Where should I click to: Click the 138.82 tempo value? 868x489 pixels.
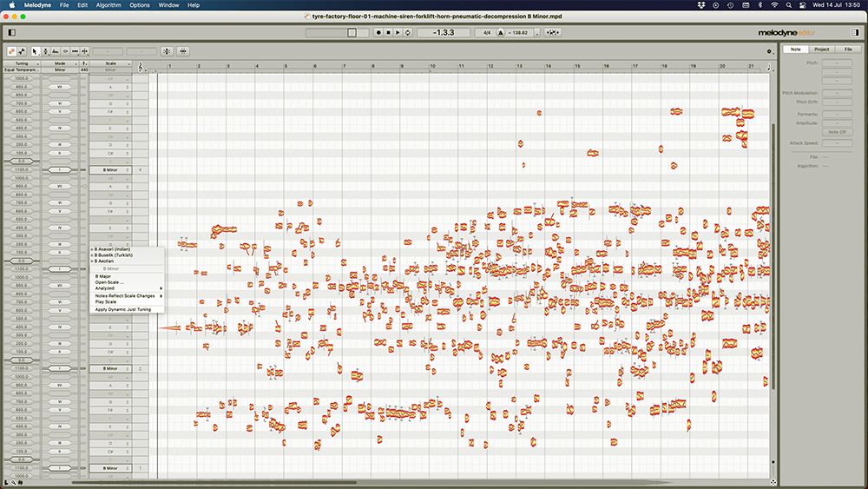pos(520,33)
